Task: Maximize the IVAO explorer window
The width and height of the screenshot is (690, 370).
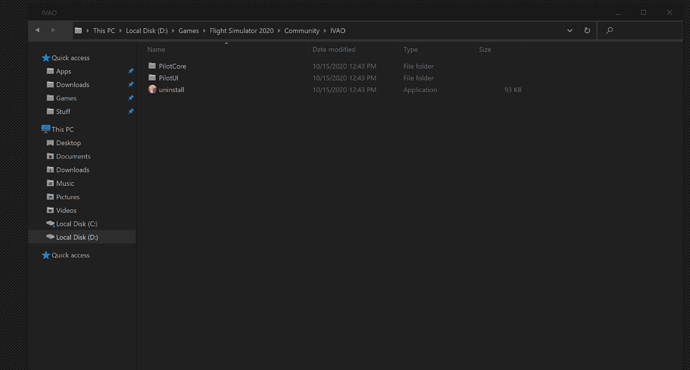Action: tap(643, 12)
